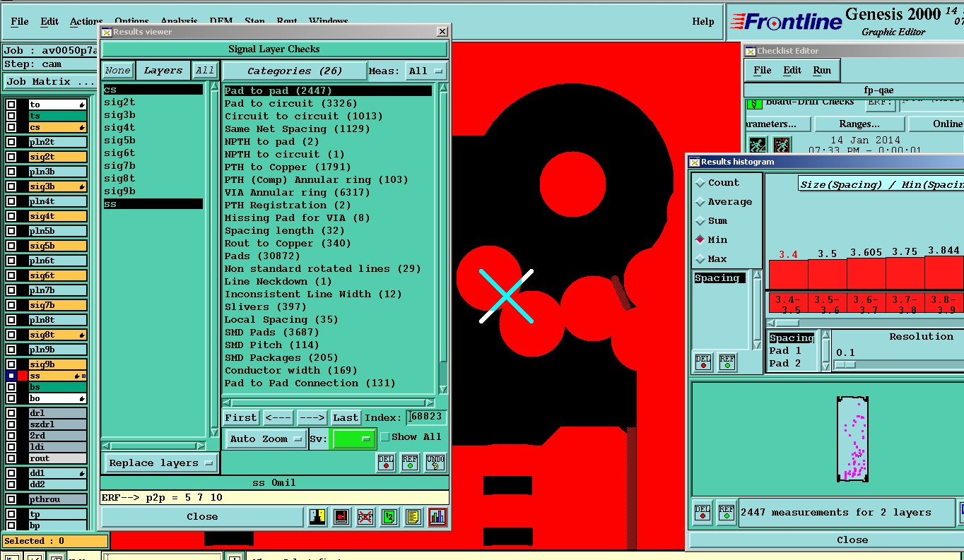Click the Last result button

(346, 417)
